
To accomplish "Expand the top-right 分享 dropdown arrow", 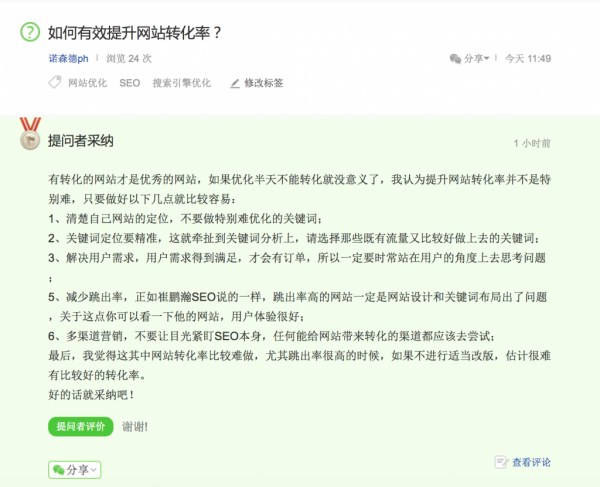I will point(487,59).
